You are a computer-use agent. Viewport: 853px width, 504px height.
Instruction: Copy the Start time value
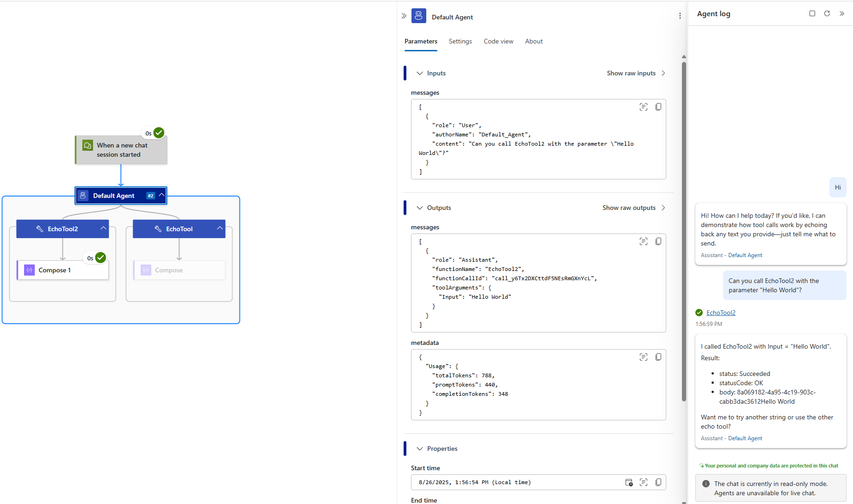658,482
